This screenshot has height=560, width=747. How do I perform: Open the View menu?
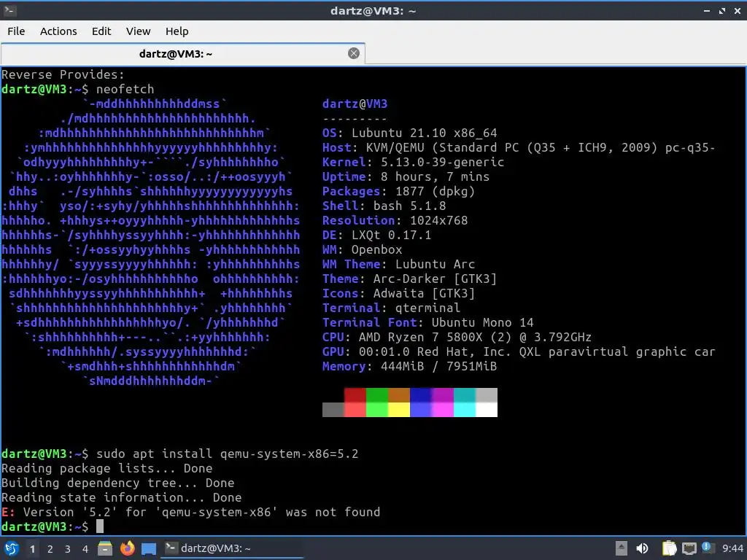click(x=138, y=31)
